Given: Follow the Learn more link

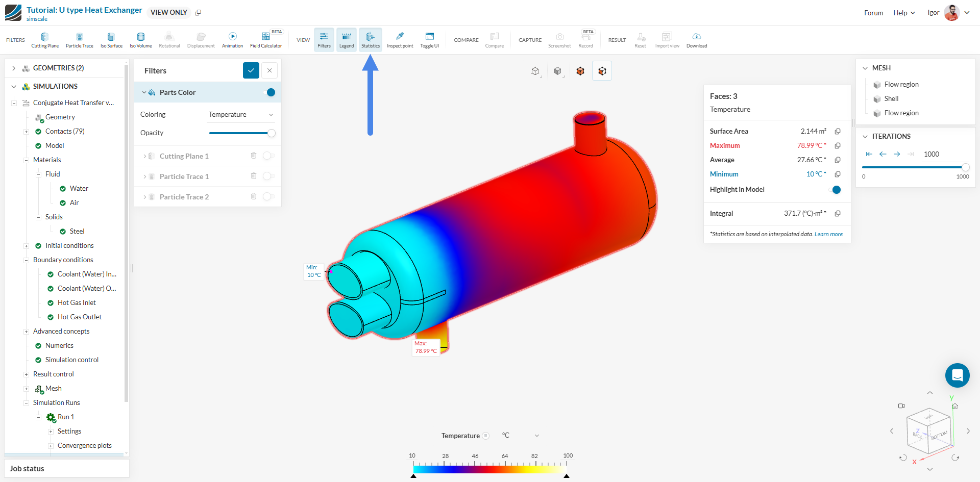Looking at the screenshot, I should pyautogui.click(x=828, y=234).
